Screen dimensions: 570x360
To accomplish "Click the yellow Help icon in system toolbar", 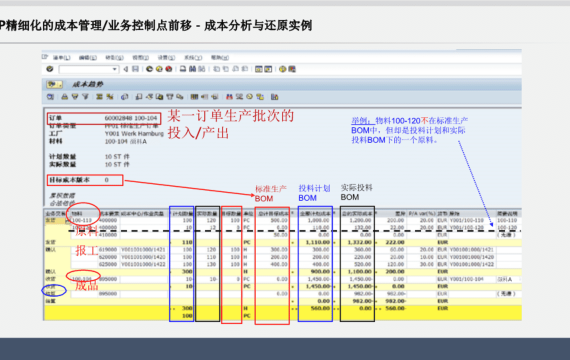I will pyautogui.click(x=282, y=69).
